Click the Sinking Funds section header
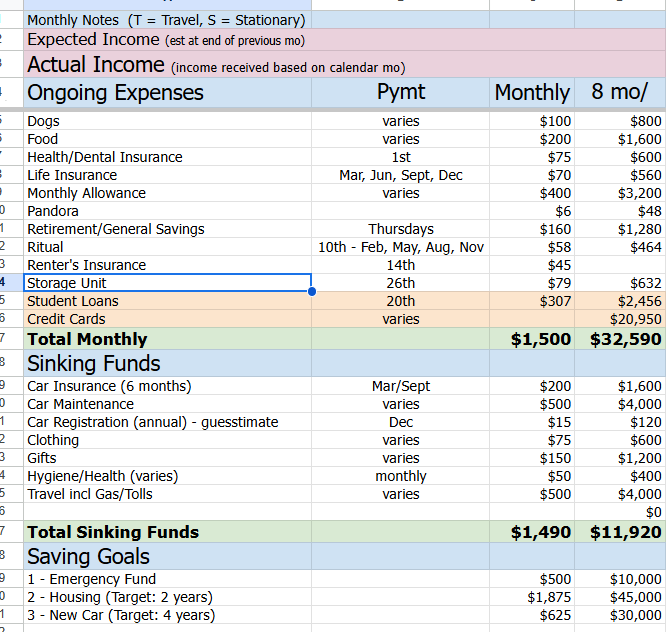Image resolution: width=666 pixels, height=632 pixels. pyautogui.click(x=167, y=363)
